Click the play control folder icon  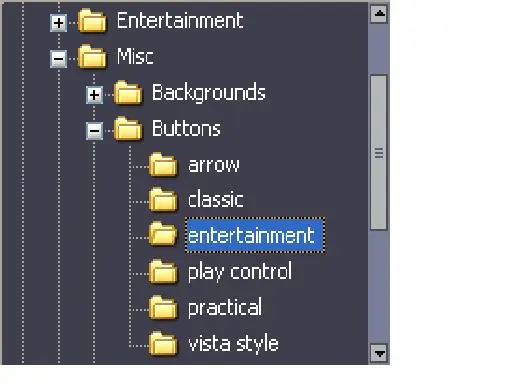[x=163, y=272]
